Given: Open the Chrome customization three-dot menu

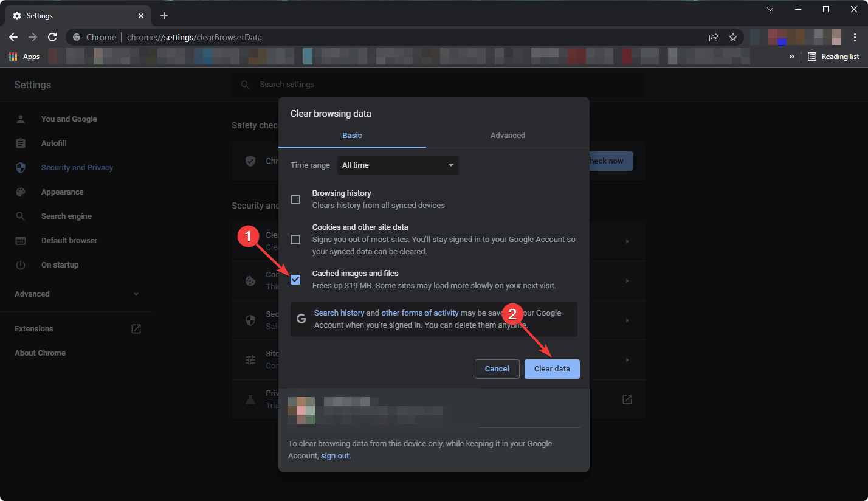Looking at the screenshot, I should coord(855,37).
